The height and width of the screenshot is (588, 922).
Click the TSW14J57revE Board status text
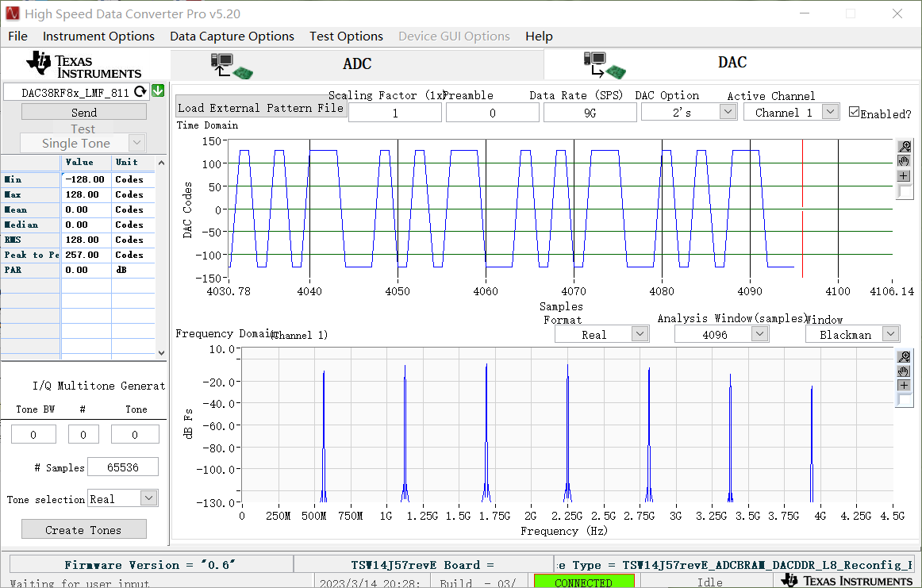tap(423, 564)
